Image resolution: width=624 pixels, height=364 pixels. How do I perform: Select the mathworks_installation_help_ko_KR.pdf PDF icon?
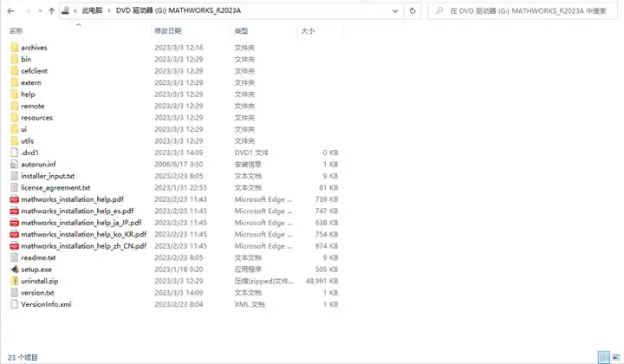pyautogui.click(x=15, y=234)
